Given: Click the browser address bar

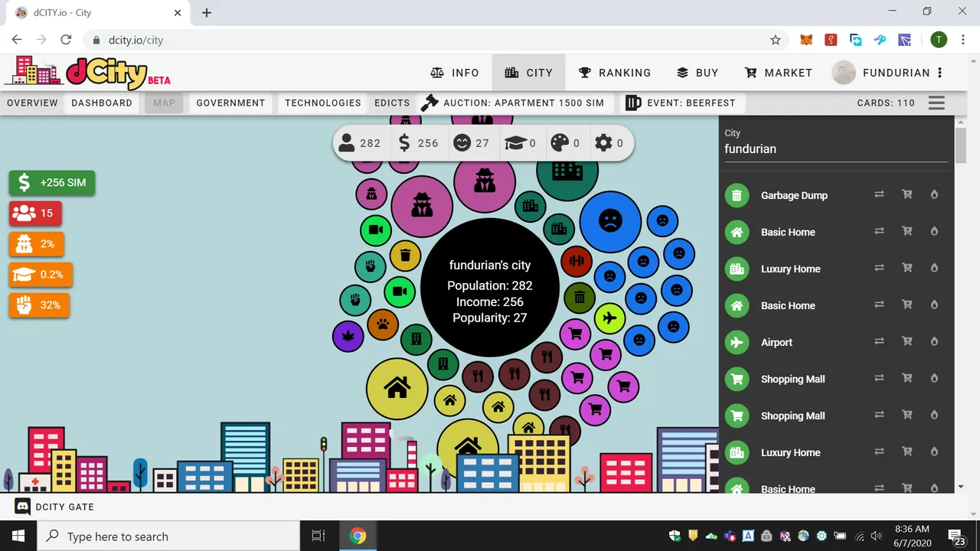Looking at the screenshot, I should pyautogui.click(x=436, y=40).
